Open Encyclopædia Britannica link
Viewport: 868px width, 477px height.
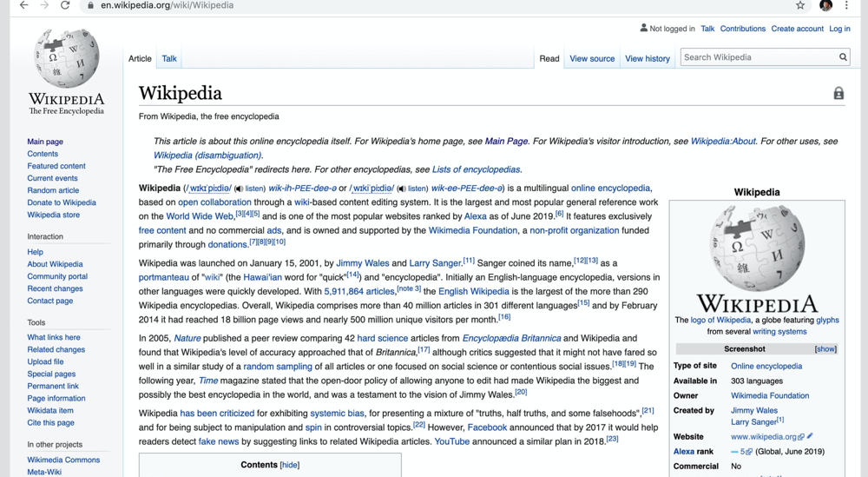pos(511,339)
